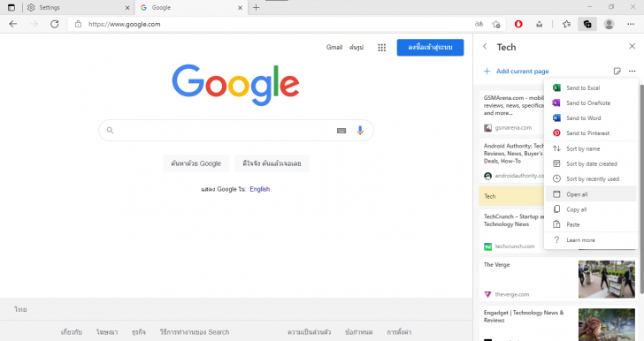Select the Google tab
Viewport: 644px width, 341px height.
pyautogui.click(x=191, y=7)
